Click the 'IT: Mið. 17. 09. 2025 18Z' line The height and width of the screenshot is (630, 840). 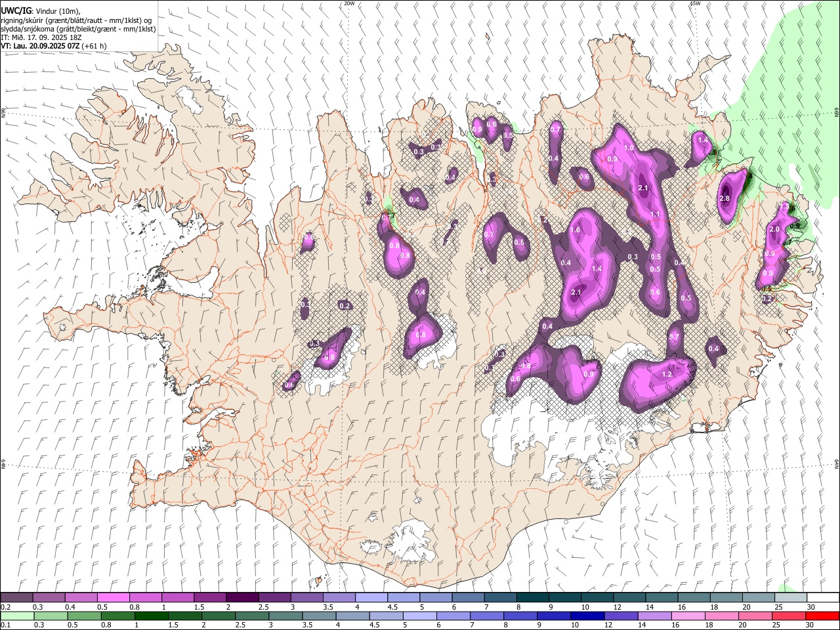coord(41,37)
